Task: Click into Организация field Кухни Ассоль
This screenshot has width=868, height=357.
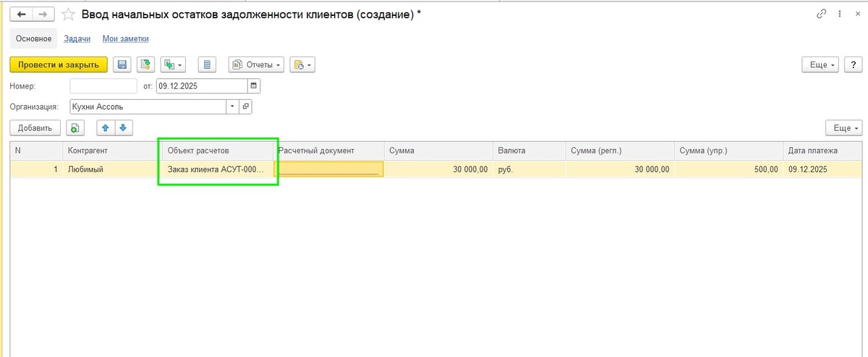Action: tap(148, 106)
